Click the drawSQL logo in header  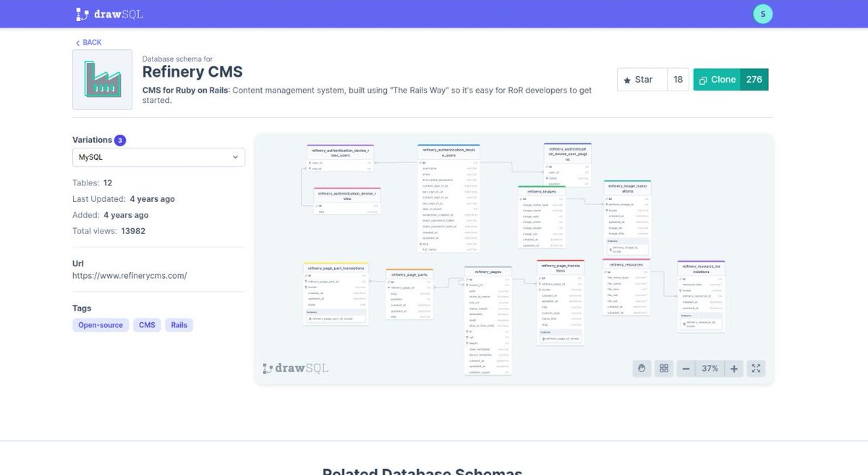coord(109,14)
